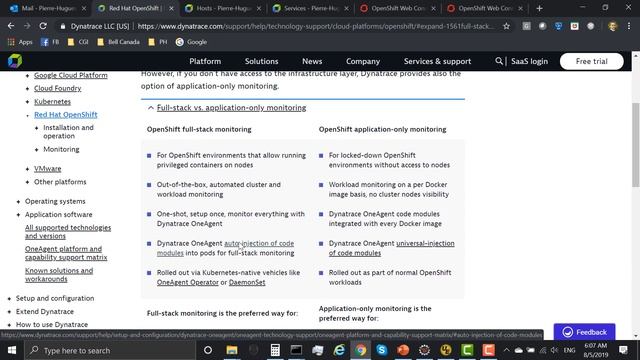Expand How to use Dynatrace section
640x360 pixels.
click(9, 325)
